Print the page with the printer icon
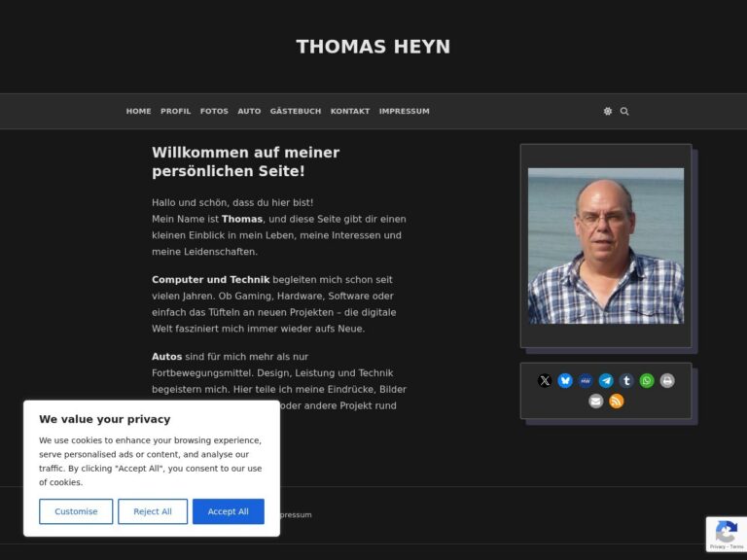This screenshot has height=560, width=747. pyautogui.click(x=667, y=381)
